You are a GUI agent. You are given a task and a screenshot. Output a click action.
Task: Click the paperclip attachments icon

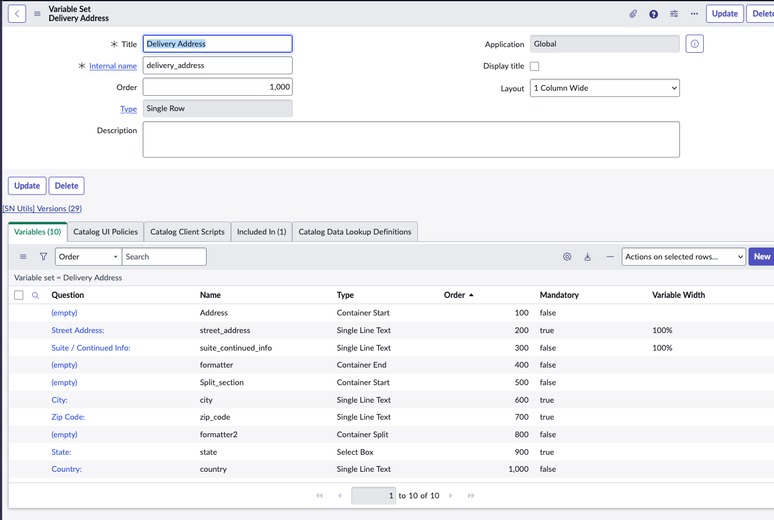coord(633,14)
